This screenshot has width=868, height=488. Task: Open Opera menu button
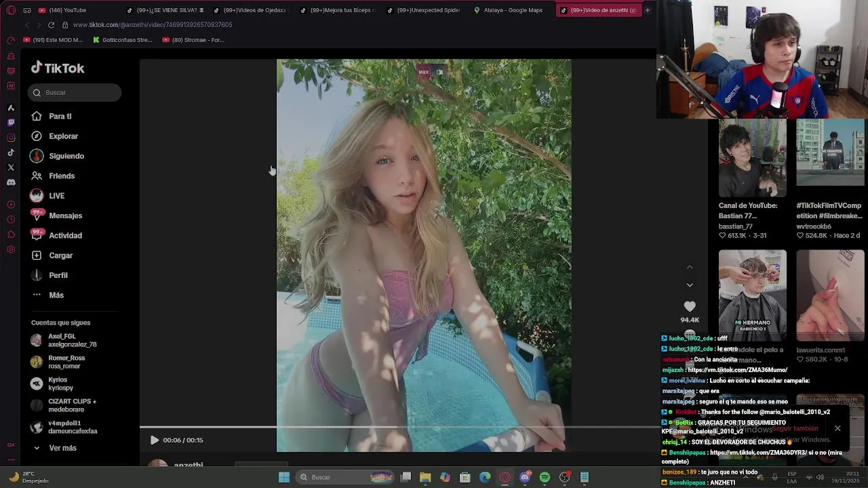click(x=11, y=10)
